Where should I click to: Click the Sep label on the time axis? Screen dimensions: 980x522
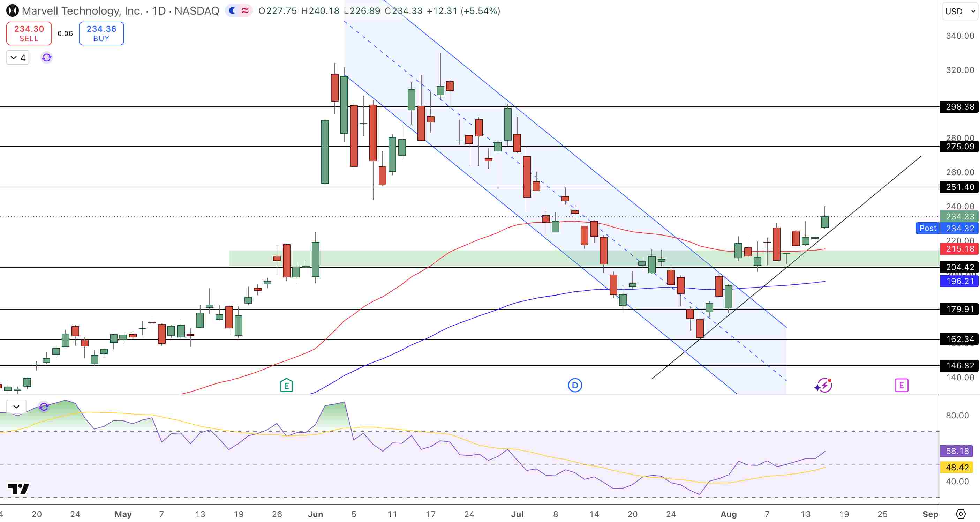[930, 514]
